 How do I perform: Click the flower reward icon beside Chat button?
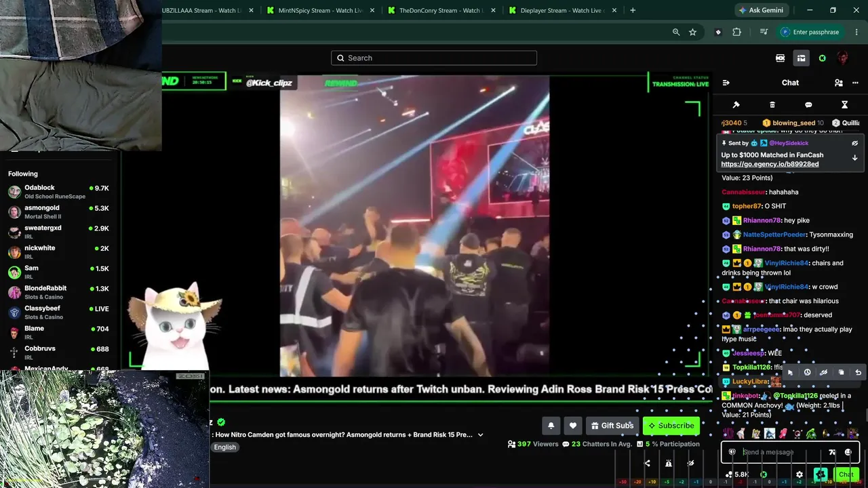[821, 474]
